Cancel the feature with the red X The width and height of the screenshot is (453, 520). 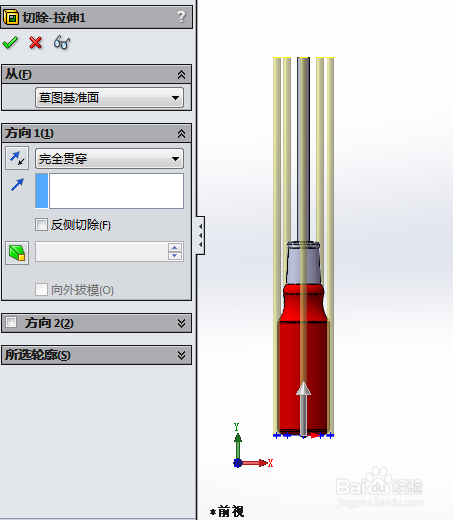(x=35, y=43)
